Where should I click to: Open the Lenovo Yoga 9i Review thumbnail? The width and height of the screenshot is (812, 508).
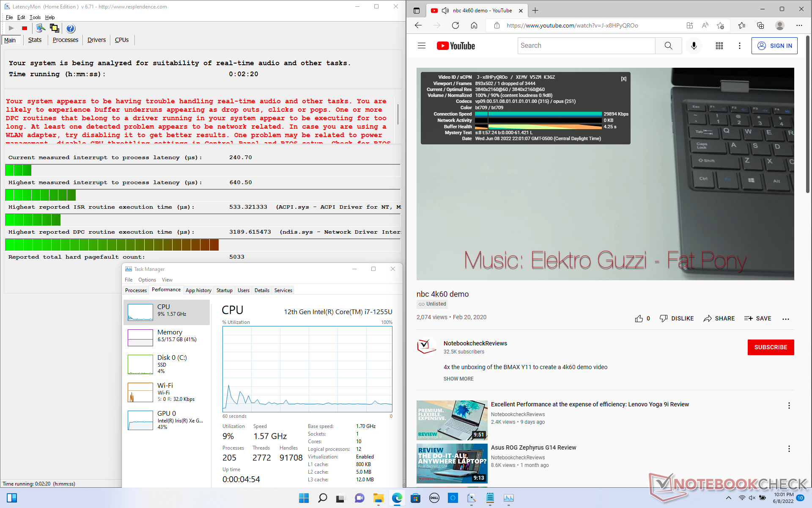pyautogui.click(x=452, y=420)
